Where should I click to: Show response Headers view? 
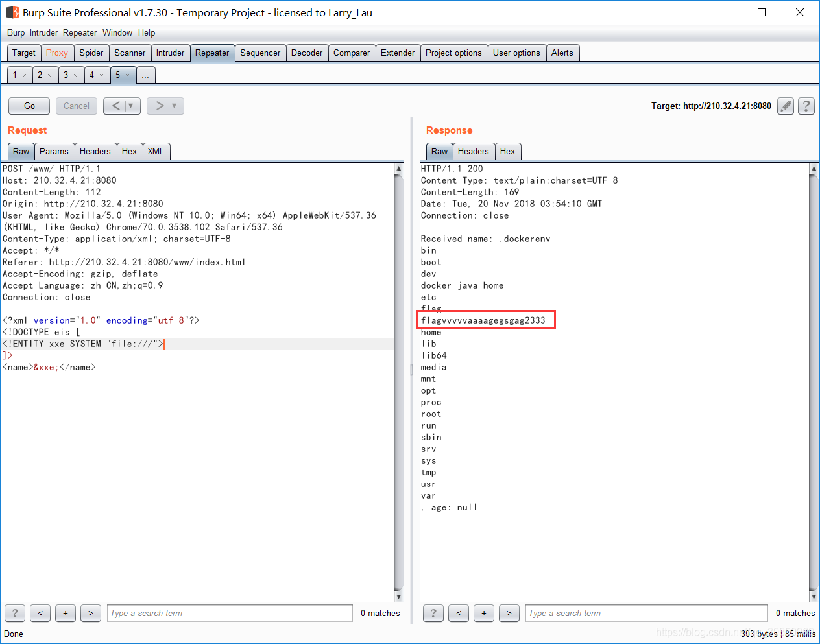pos(474,151)
